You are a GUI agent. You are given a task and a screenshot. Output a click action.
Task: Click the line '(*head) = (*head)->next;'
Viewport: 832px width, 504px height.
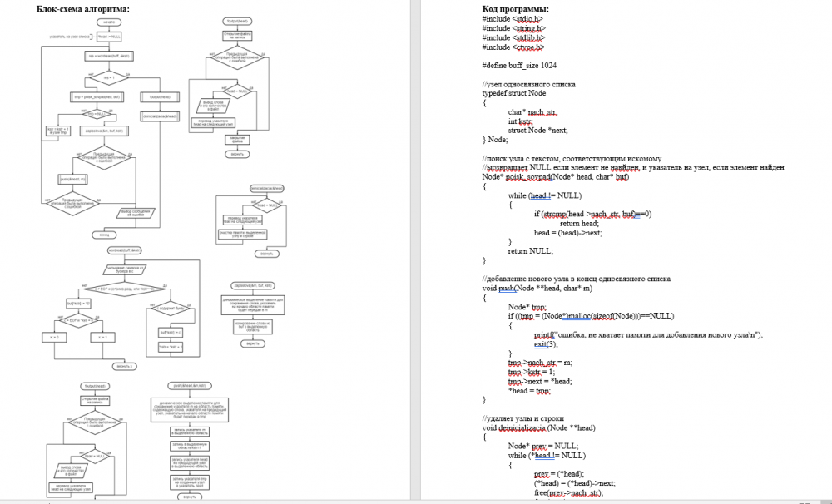coord(575,483)
